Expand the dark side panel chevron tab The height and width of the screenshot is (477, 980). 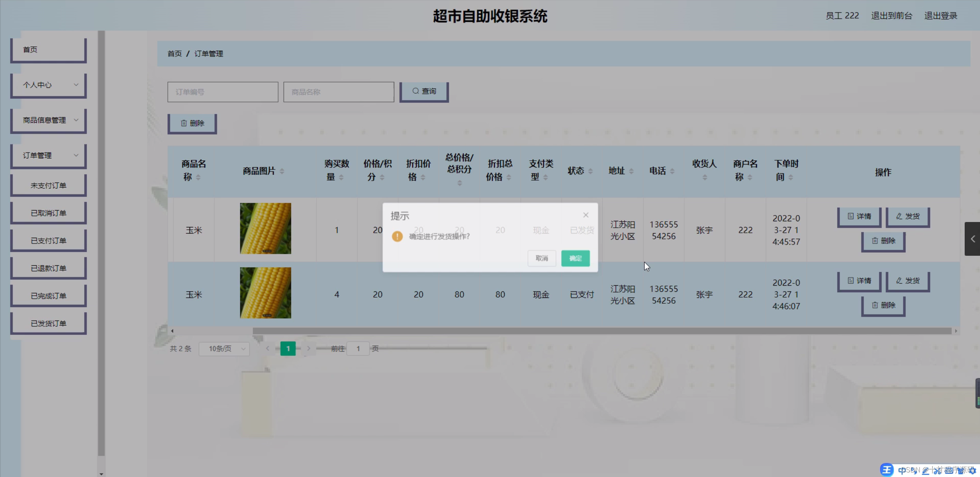[972, 239]
